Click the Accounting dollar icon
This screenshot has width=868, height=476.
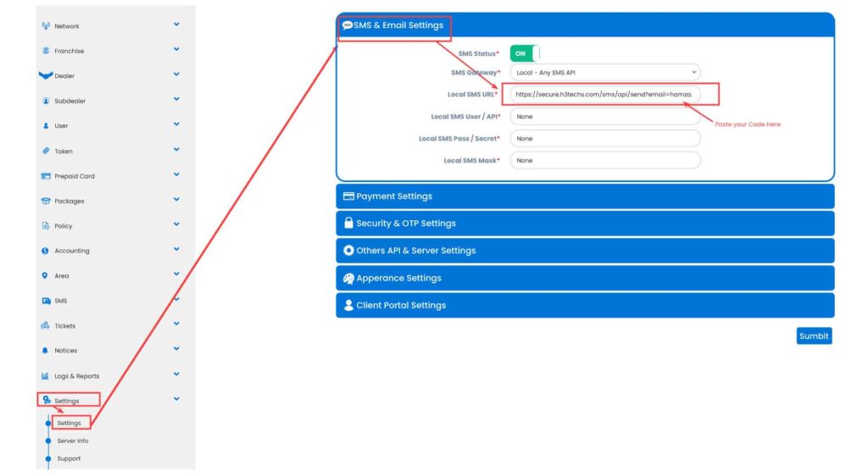point(46,251)
